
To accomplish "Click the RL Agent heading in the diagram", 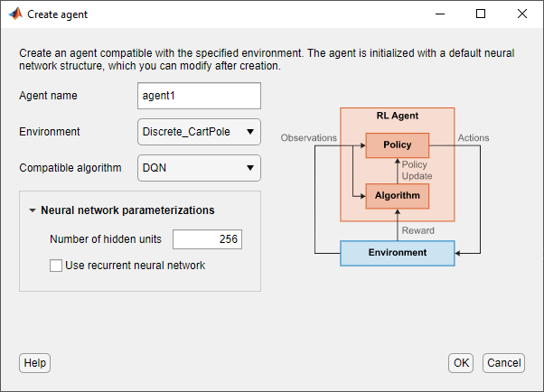I will (x=397, y=117).
